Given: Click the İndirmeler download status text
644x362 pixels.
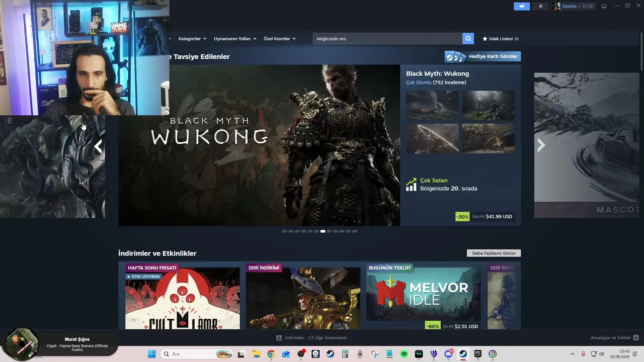Looking at the screenshot, I should click(x=315, y=338).
